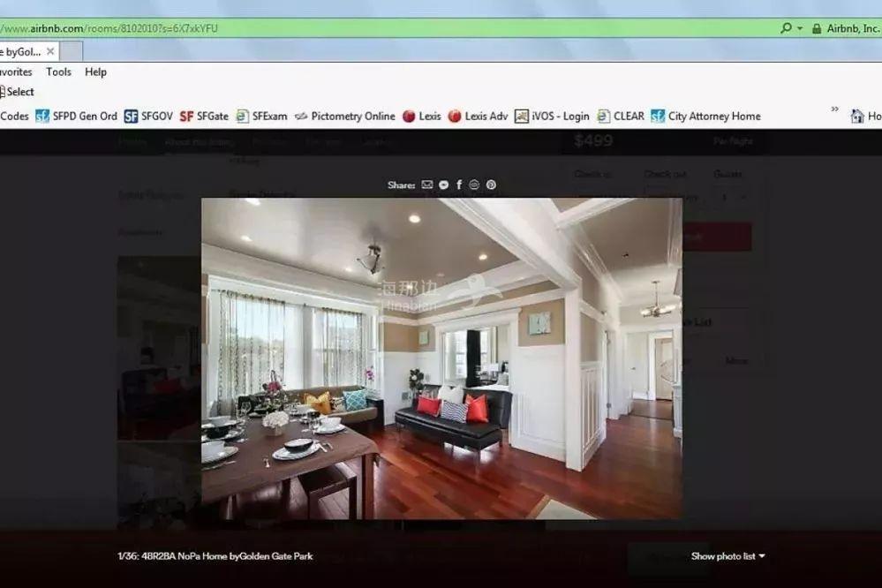Click the living room photo in lightbox

click(441, 358)
